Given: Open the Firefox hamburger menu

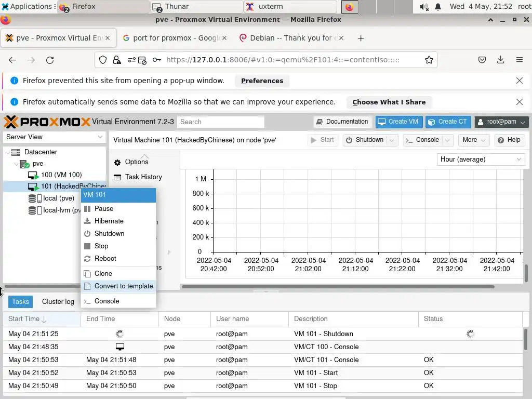Looking at the screenshot, I should pos(519,60).
